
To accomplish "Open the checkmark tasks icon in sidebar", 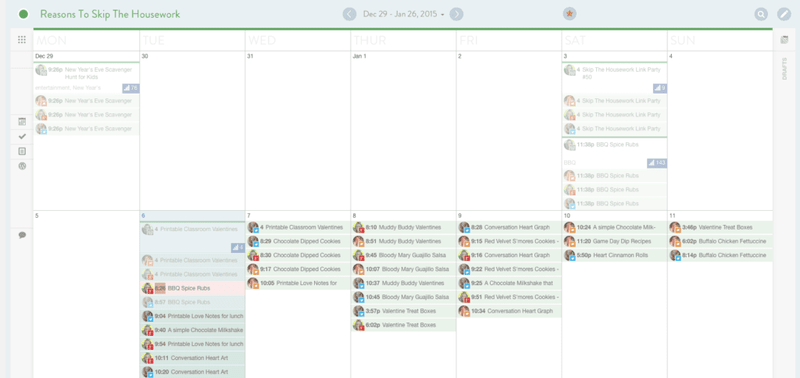I will point(22,136).
